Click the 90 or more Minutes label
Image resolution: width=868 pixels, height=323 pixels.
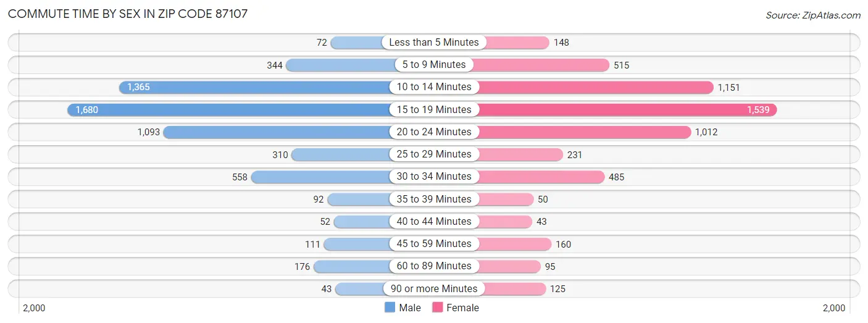point(434,288)
